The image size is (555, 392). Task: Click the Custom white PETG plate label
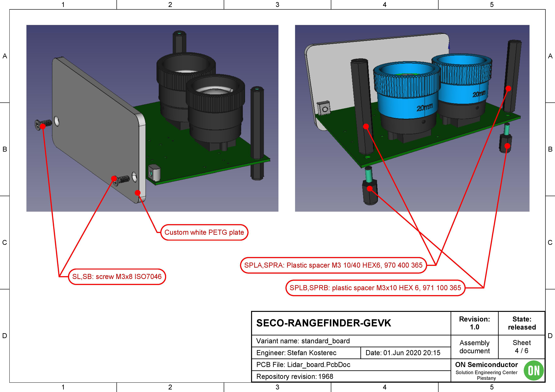tap(204, 232)
